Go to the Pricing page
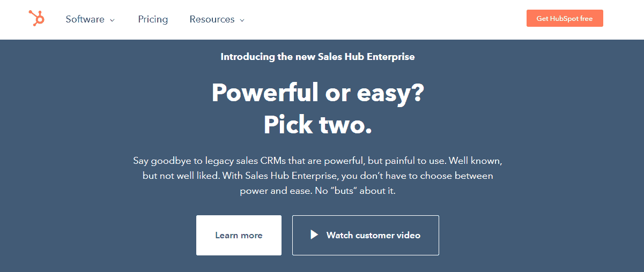Screen dimensions: 644x272 (x=153, y=19)
